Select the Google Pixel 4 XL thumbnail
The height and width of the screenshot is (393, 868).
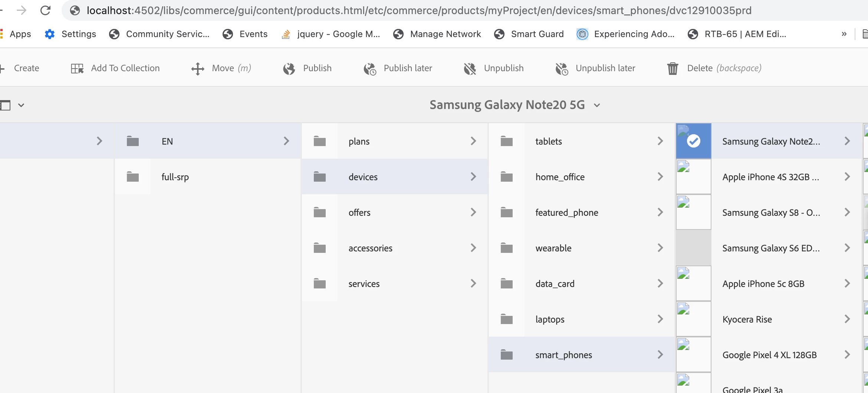tap(694, 355)
